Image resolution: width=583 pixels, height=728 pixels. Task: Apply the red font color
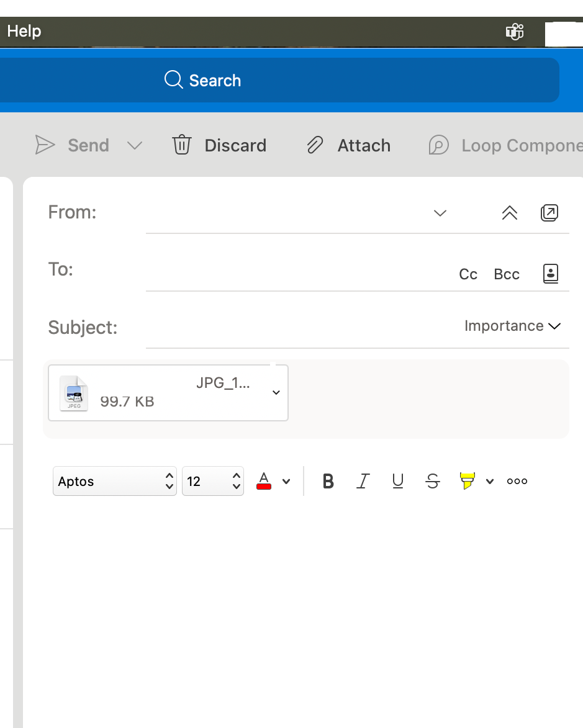pos(264,481)
